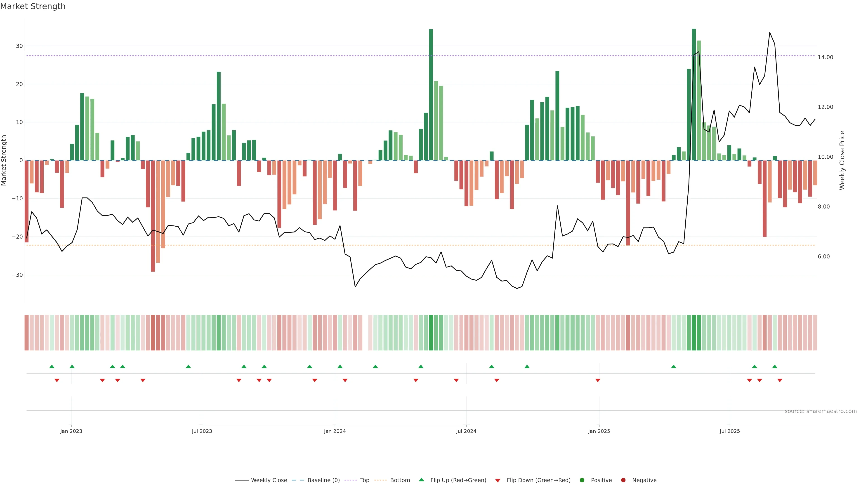This screenshot has height=488, width=868.
Task: Click the first green flip-up triangle marker
Action: (52, 366)
